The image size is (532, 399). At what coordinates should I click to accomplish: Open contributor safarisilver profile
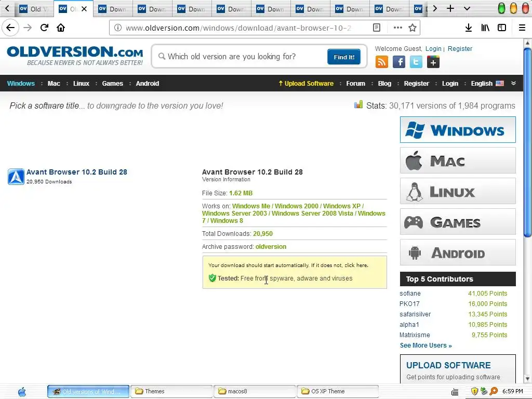pos(415,314)
